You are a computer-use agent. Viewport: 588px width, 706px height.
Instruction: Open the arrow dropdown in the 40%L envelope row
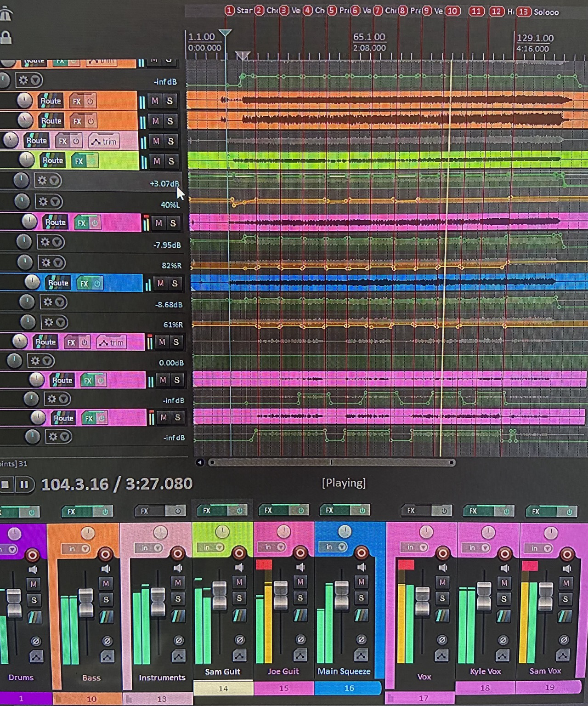coord(56,202)
